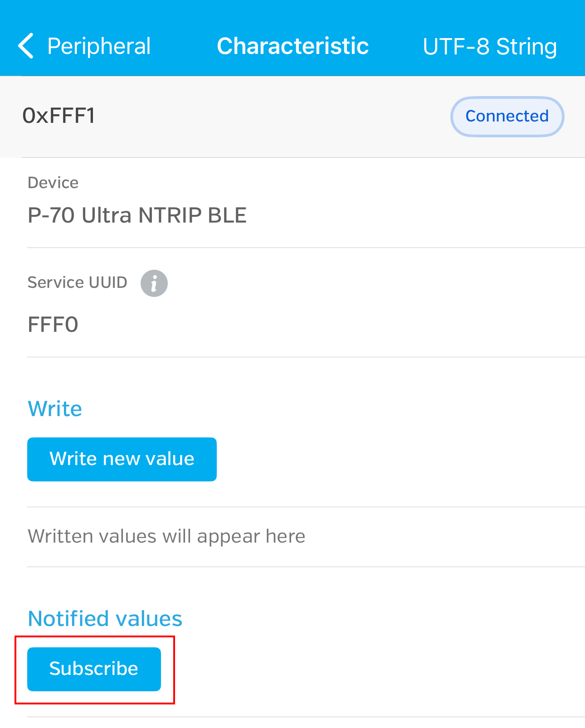
Task: Click the P-70 Ultra NTRIP BLE name
Action: tap(137, 215)
